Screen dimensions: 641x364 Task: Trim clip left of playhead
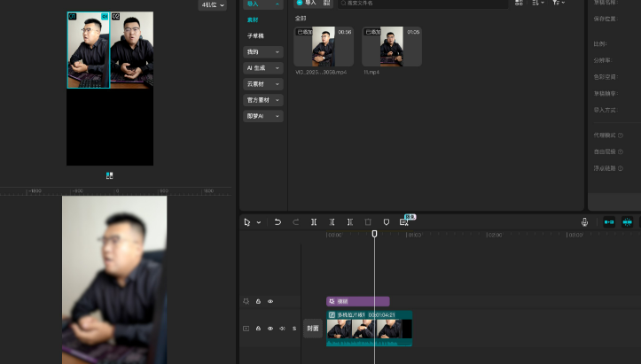pyautogui.click(x=332, y=221)
